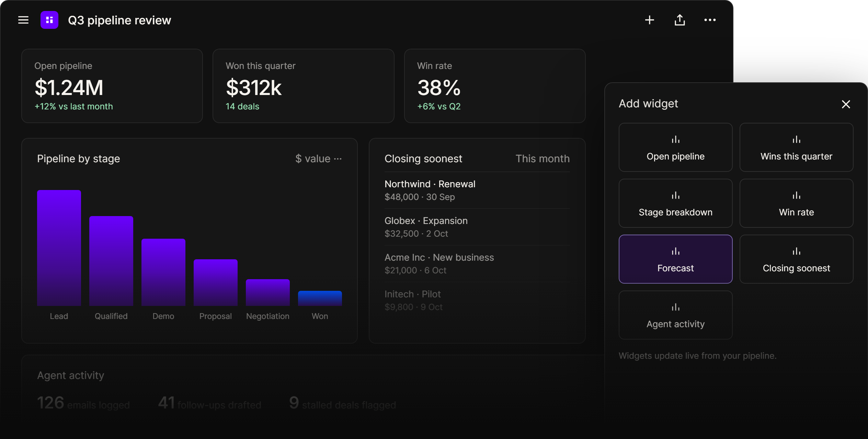Open the Northwind Renewal deal
The width and height of the screenshot is (868, 439).
tap(477, 190)
